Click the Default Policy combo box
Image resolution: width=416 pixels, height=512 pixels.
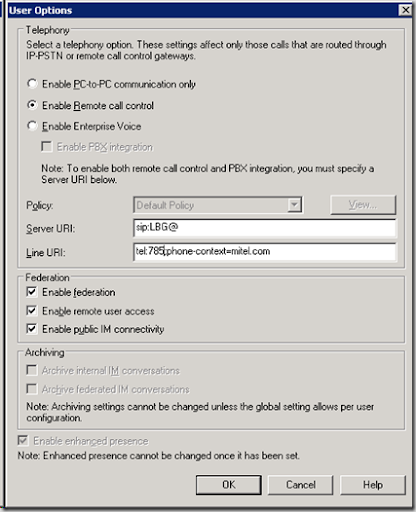pyautogui.click(x=218, y=205)
